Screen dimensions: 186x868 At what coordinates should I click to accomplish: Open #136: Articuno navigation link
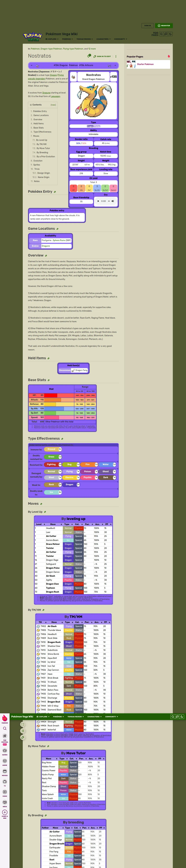tap(86, 65)
